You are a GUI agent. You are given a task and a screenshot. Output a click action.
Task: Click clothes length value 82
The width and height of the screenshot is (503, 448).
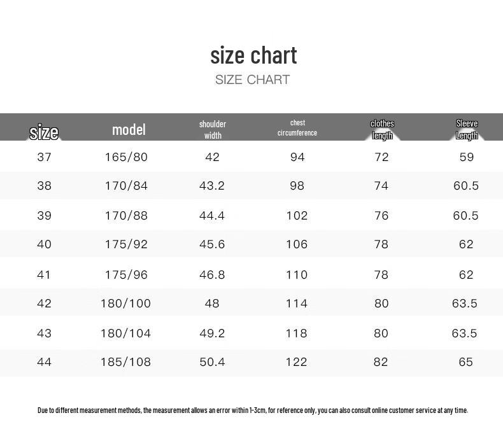[x=381, y=362]
